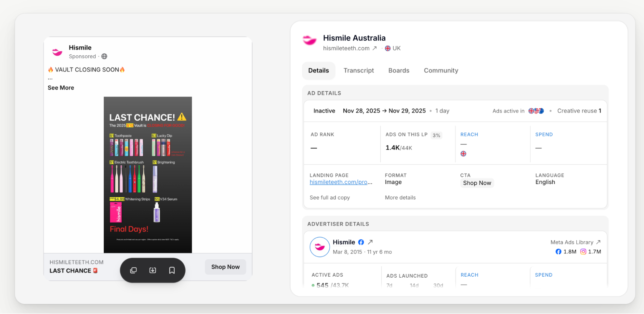Click the Hismile Australia title

click(354, 38)
